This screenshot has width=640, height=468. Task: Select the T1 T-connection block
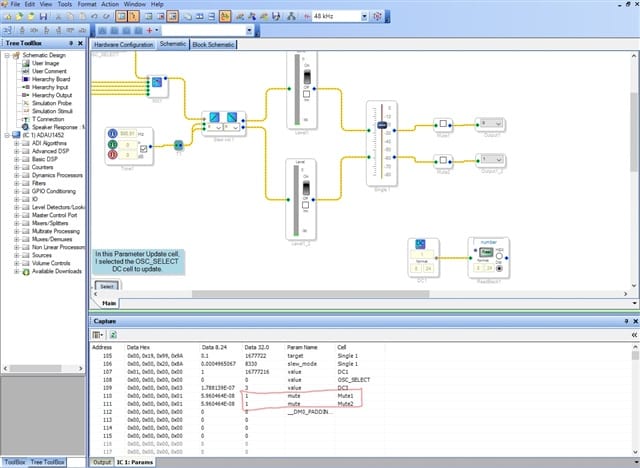tap(178, 145)
